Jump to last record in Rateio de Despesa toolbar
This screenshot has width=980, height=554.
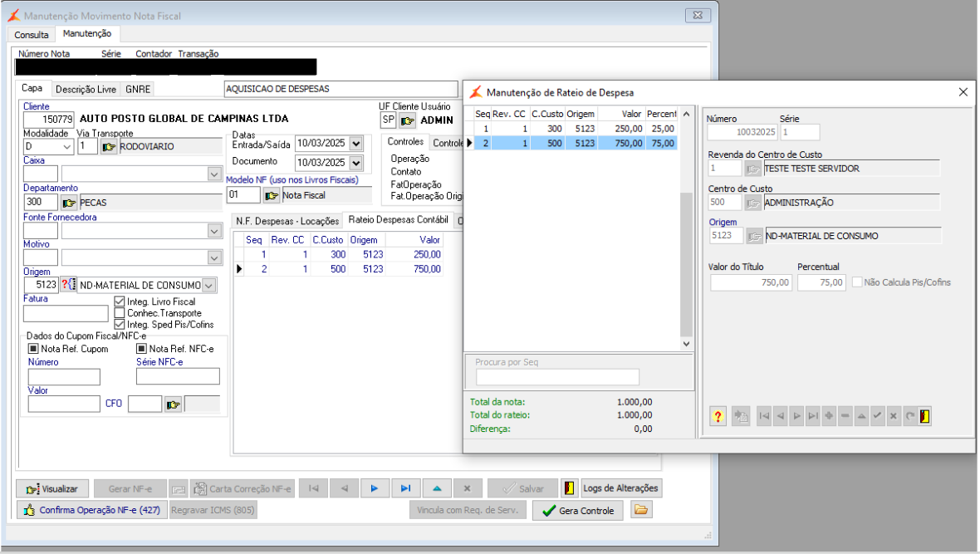(x=812, y=416)
